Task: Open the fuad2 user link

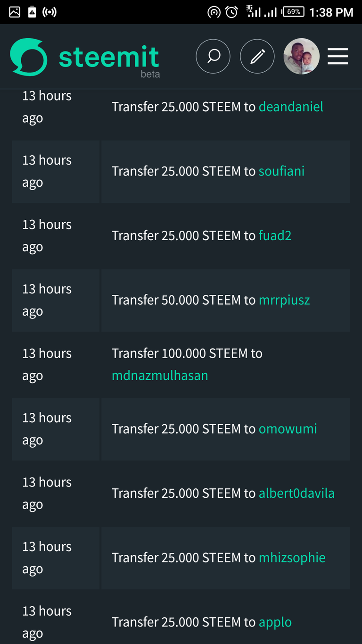Action: tap(275, 235)
